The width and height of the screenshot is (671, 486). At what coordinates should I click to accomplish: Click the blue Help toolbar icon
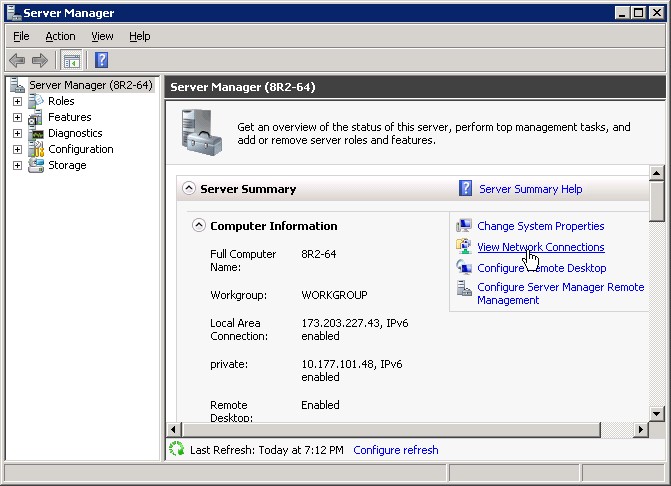coord(101,61)
